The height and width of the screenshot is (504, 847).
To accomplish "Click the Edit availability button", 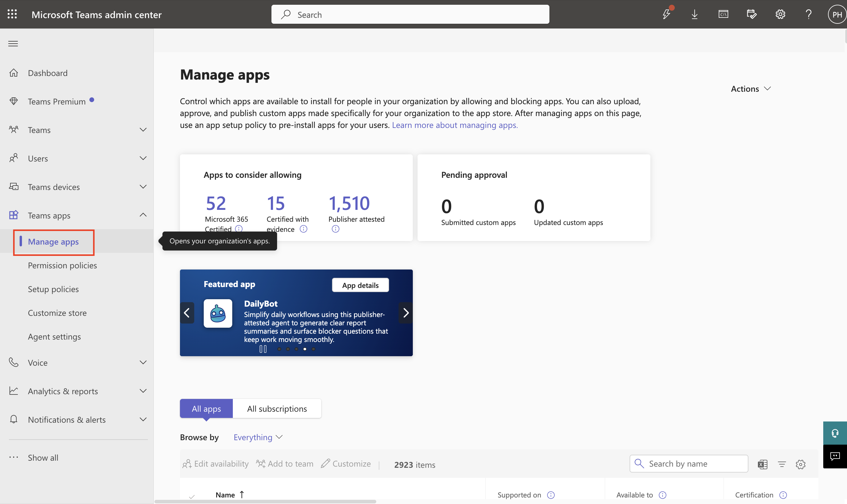I will pyautogui.click(x=216, y=464).
